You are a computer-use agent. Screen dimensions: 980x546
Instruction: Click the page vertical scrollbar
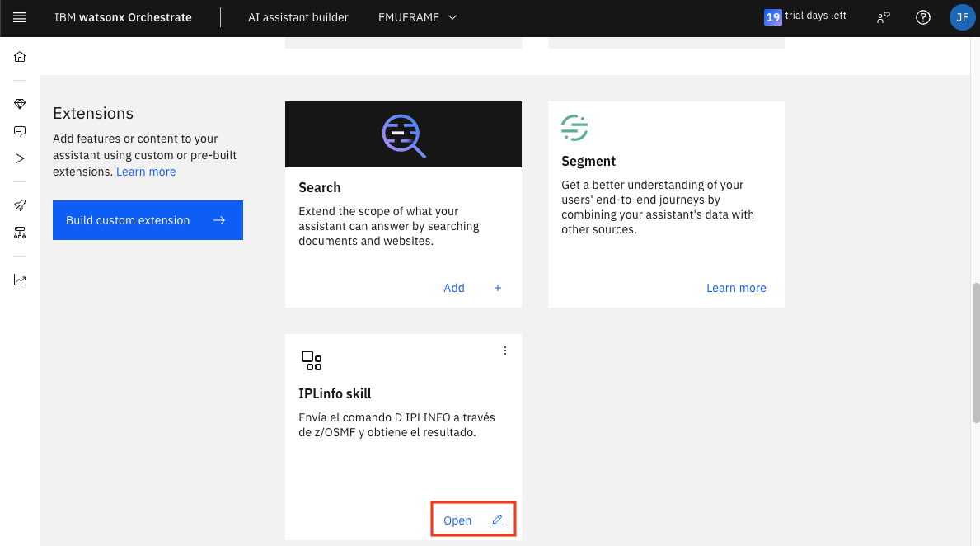coord(976,353)
